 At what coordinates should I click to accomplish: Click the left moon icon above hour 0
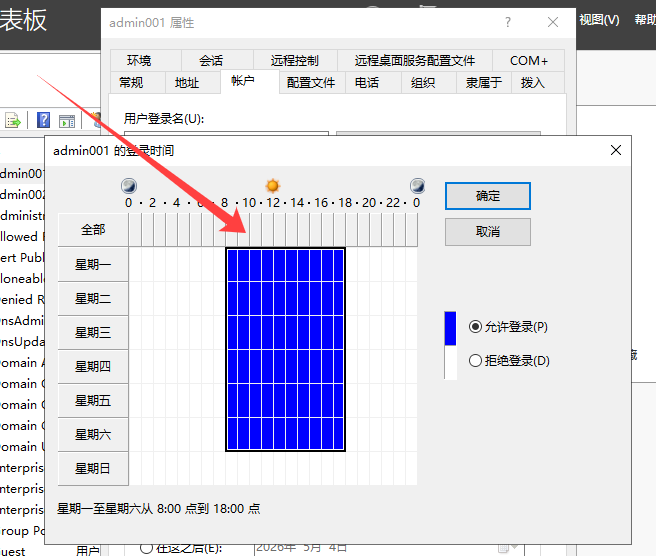[x=128, y=186]
